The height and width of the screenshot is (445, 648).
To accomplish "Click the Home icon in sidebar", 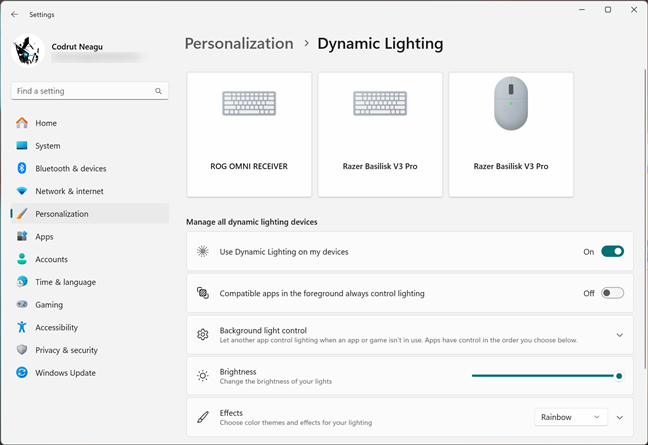I will pyautogui.click(x=22, y=123).
